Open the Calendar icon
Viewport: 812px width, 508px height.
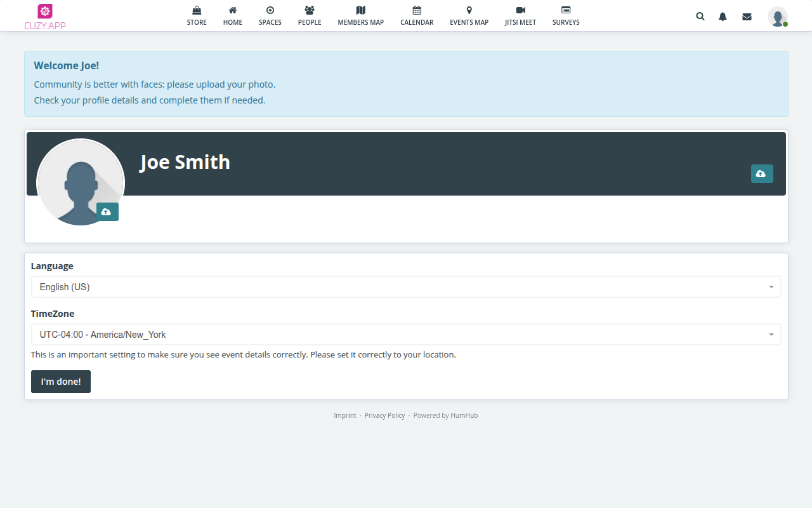[417, 10]
